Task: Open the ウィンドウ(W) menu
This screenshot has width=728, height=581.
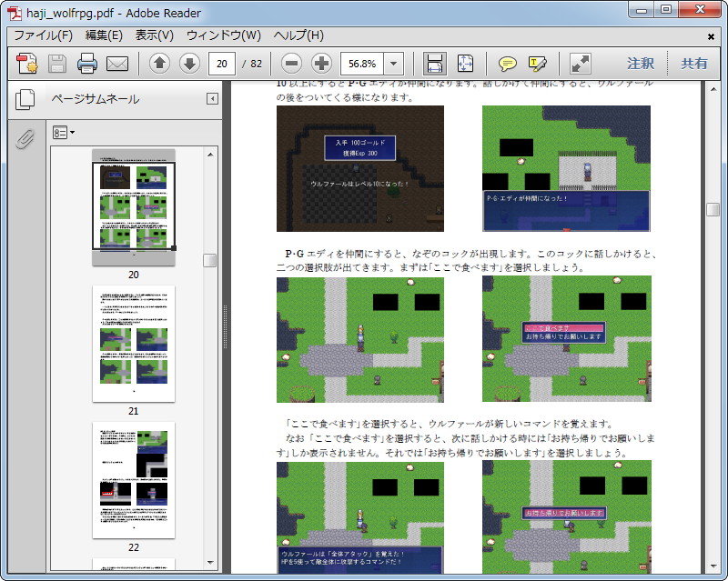Action: click(224, 35)
